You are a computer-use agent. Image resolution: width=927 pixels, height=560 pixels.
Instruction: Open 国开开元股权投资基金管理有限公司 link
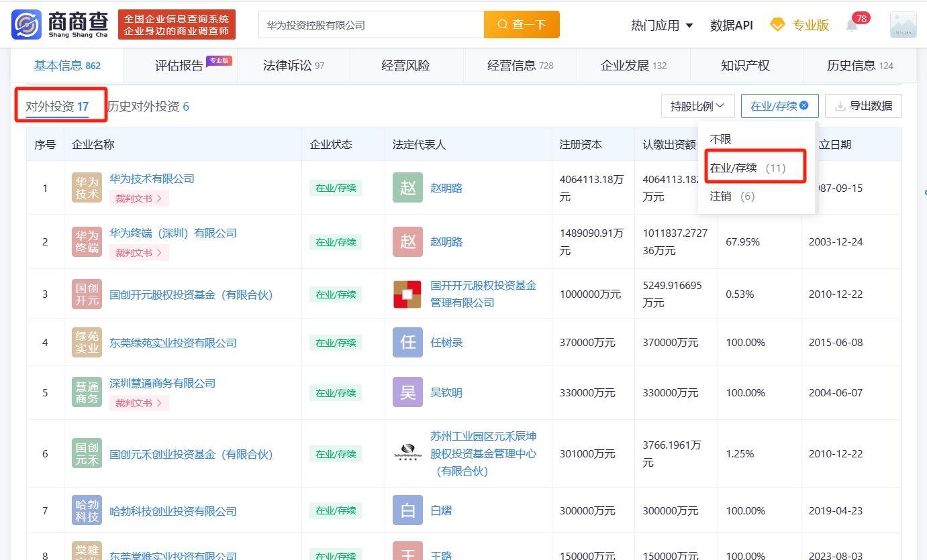coord(483,294)
